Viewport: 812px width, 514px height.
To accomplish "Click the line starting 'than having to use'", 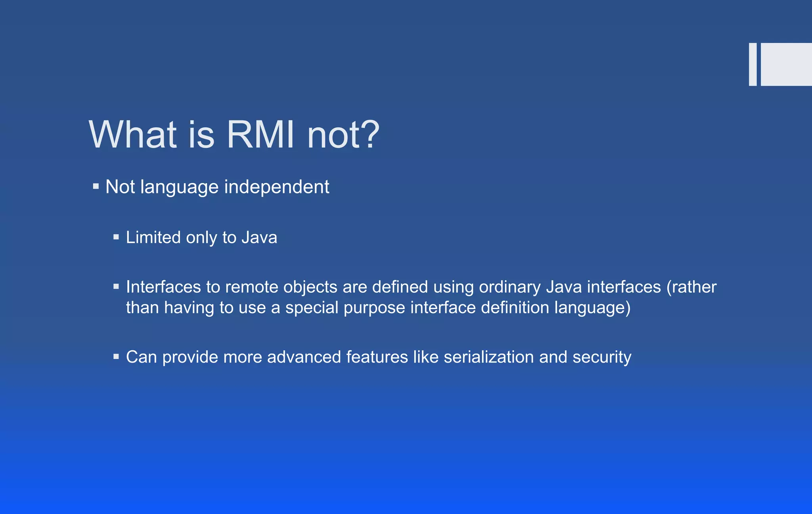I will click(x=378, y=308).
